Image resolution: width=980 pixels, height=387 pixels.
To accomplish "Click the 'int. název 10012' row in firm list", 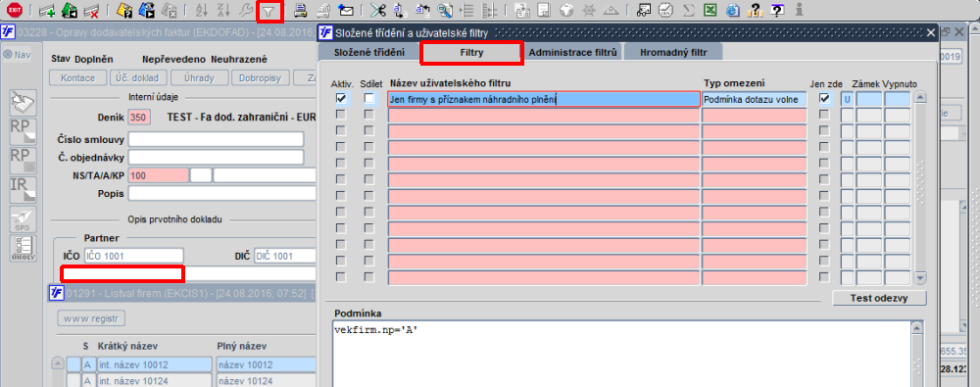I will [x=154, y=364].
